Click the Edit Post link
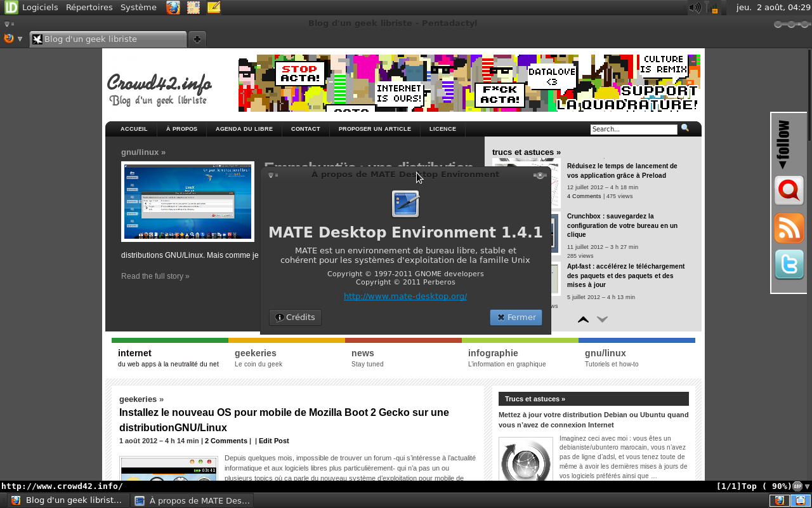This screenshot has width=812, height=508. [x=274, y=441]
